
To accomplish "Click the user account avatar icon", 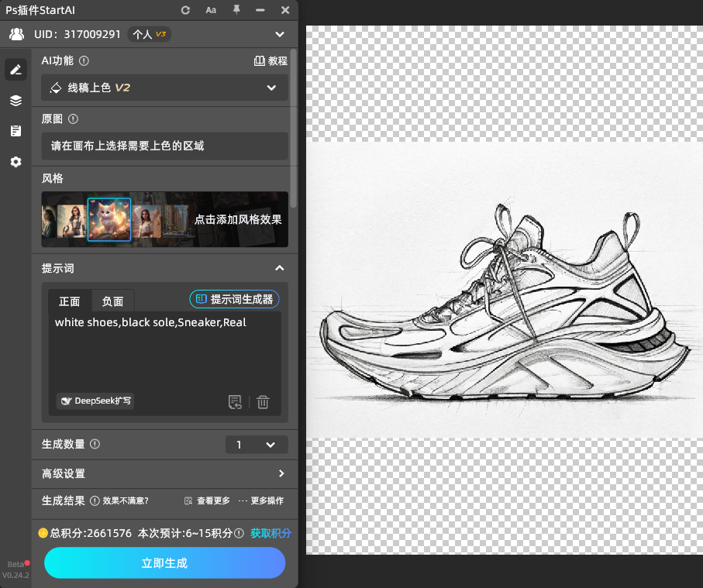I will [x=16, y=34].
